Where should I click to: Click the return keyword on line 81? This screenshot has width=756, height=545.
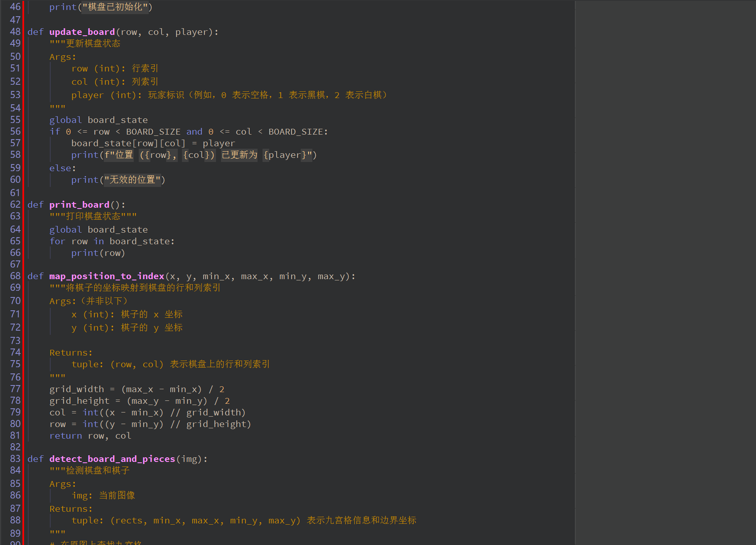(x=65, y=436)
